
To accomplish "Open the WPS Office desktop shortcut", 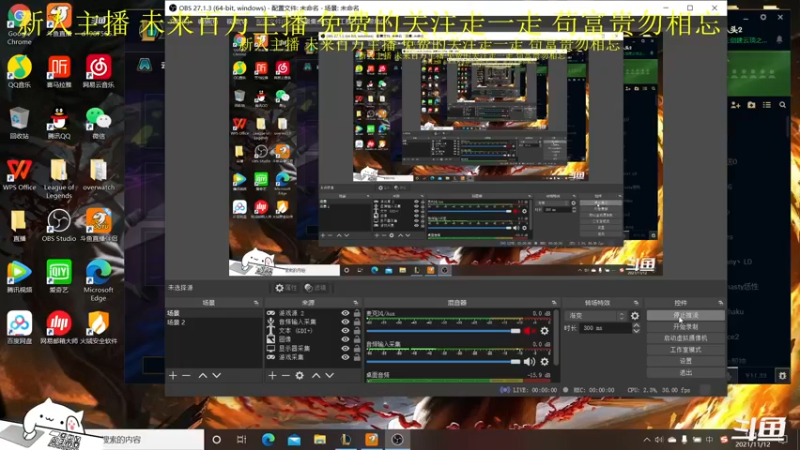I will [x=19, y=174].
